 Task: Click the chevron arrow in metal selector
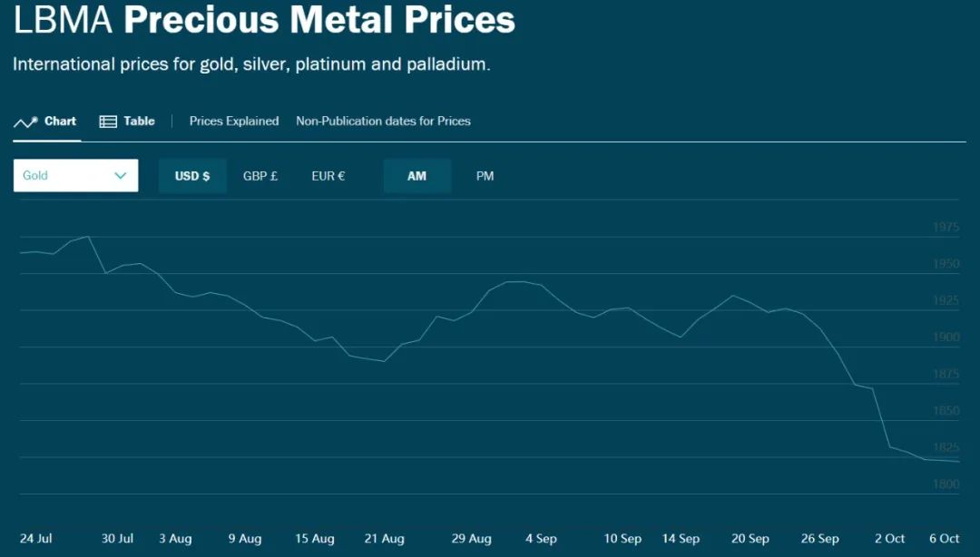(121, 176)
